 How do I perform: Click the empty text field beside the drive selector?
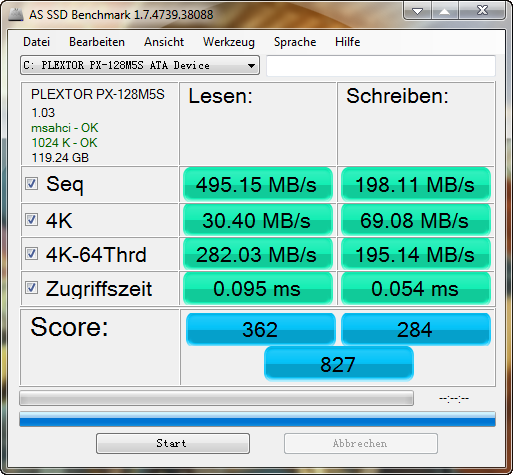(381, 65)
